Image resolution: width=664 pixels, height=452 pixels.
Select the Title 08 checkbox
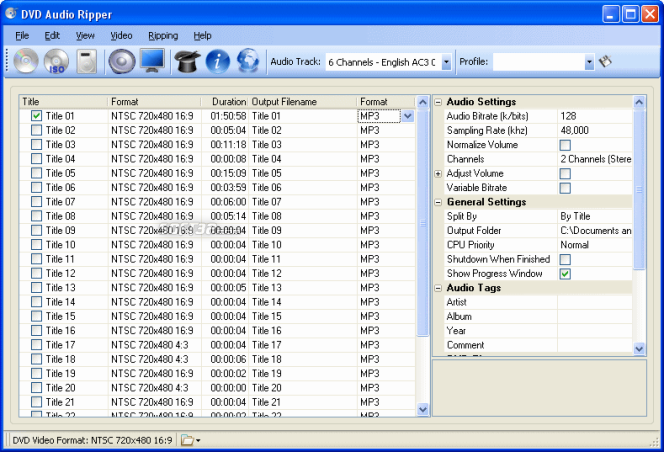click(x=36, y=216)
